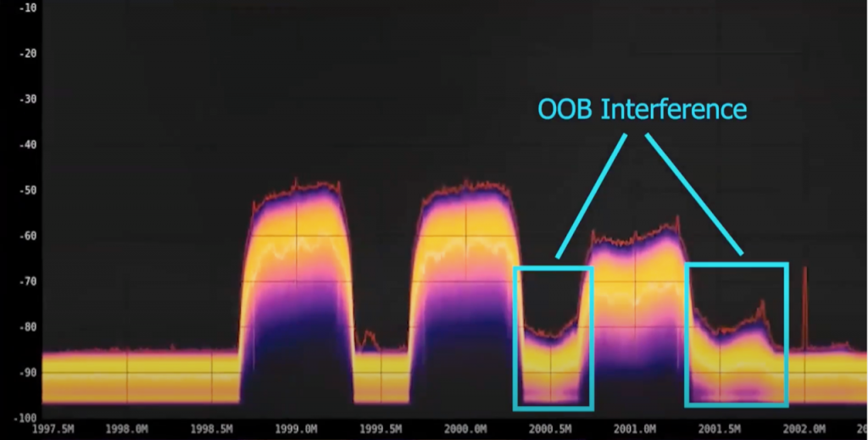Image resolution: width=868 pixels, height=440 pixels.
Task: Click the yellow noise floor near 1998.0M
Action: point(128,377)
